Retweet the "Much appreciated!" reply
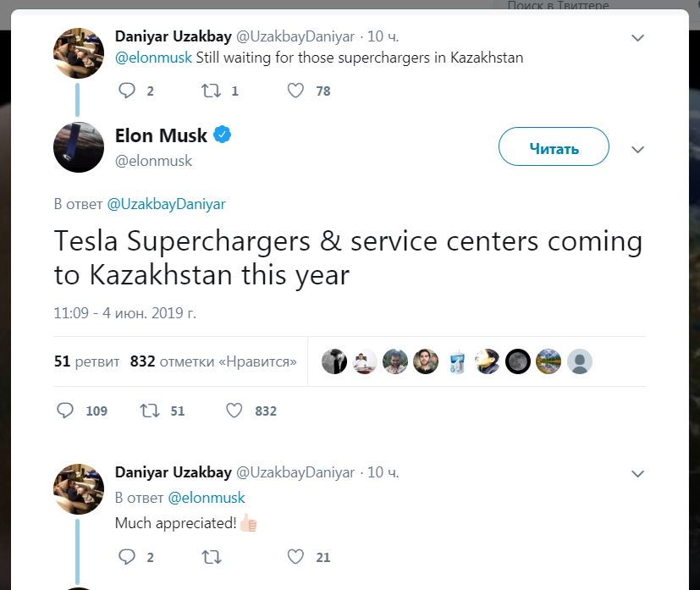The image size is (700, 590). click(x=211, y=557)
